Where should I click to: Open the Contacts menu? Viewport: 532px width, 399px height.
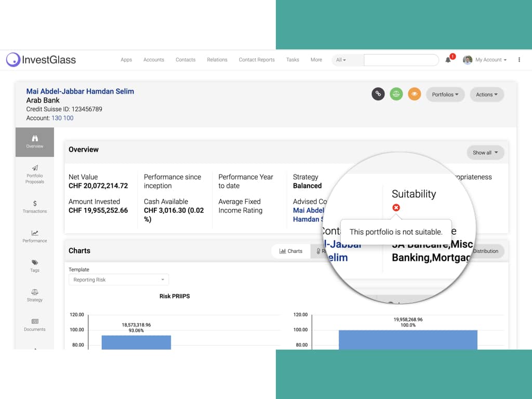185,60
